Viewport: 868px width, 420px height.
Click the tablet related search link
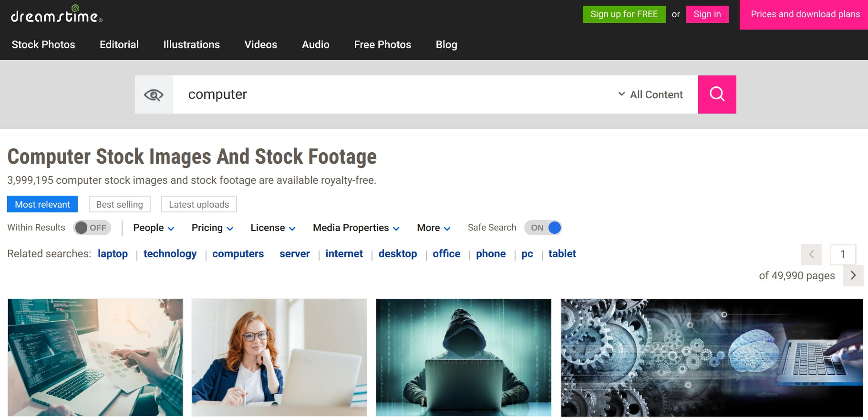point(562,254)
